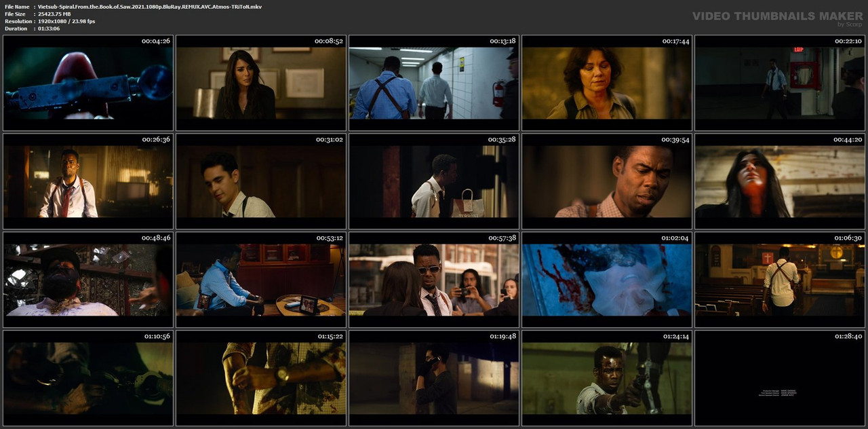Open the 01:06:30 church interior frame

[780, 280]
